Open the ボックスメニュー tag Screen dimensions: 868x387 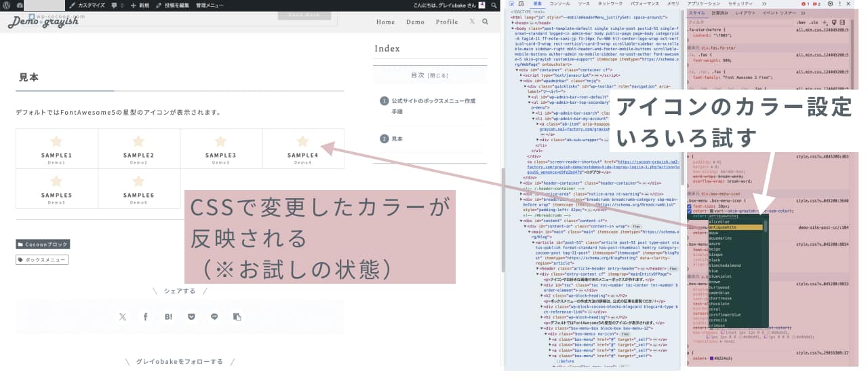tap(42, 260)
